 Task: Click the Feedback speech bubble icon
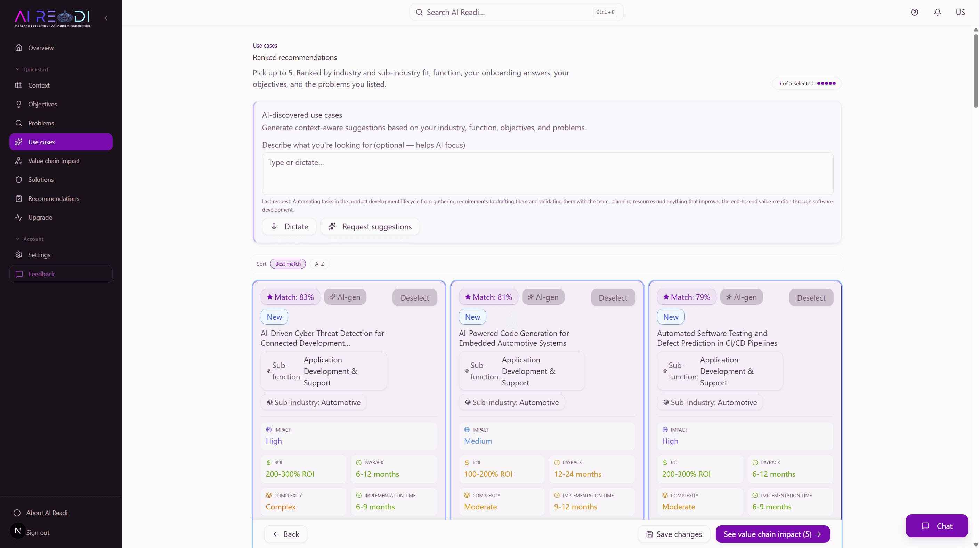tap(19, 274)
